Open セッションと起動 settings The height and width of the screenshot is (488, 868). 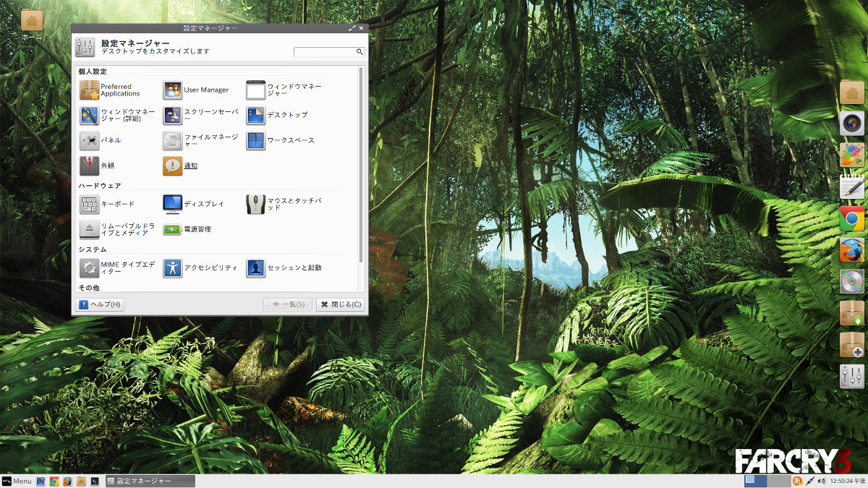pyautogui.click(x=284, y=268)
